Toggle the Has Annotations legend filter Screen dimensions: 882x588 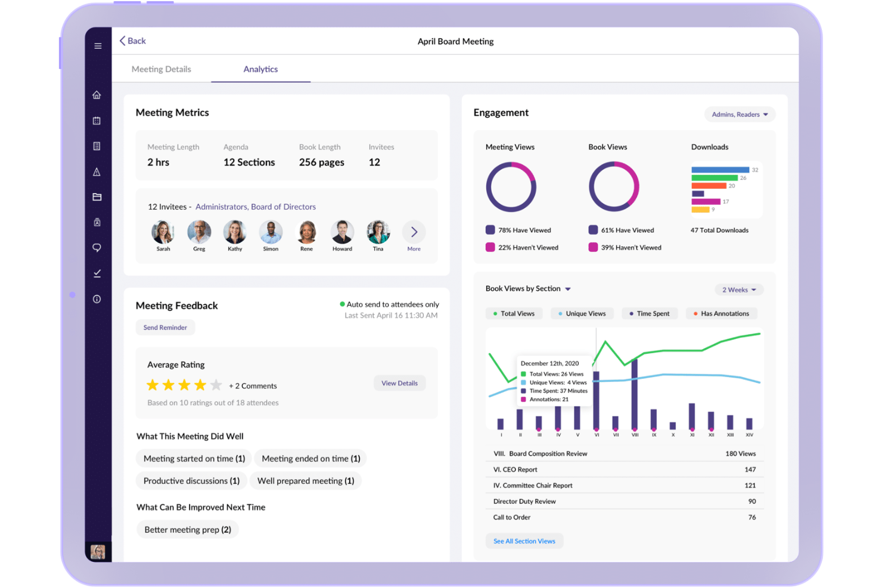pos(721,313)
